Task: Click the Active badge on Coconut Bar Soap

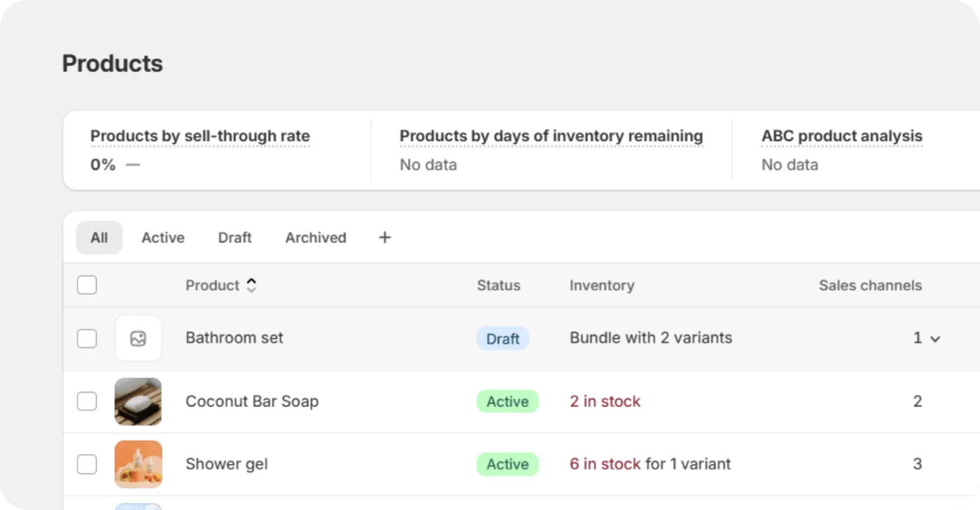Action: pos(507,401)
